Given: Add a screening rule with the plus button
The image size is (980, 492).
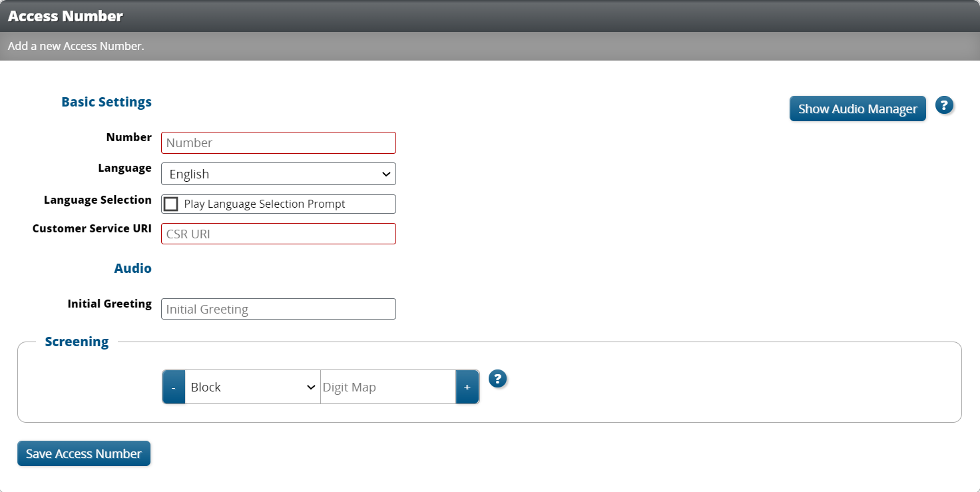Looking at the screenshot, I should [x=467, y=387].
